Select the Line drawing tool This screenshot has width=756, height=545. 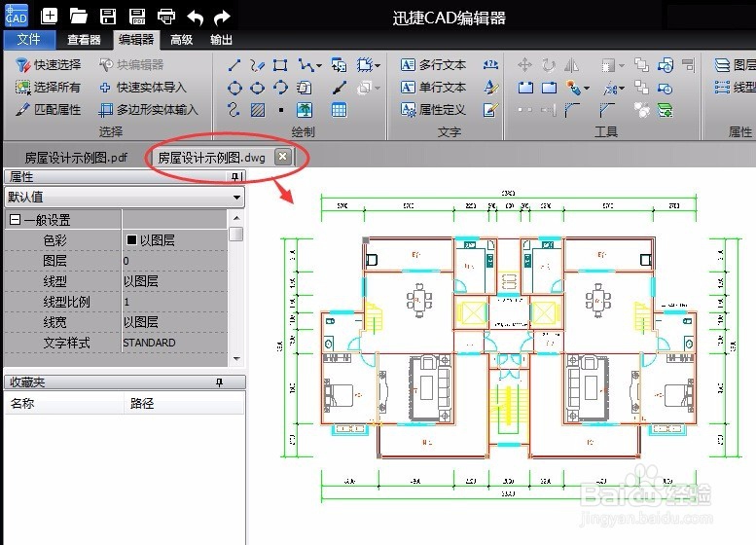click(x=234, y=65)
